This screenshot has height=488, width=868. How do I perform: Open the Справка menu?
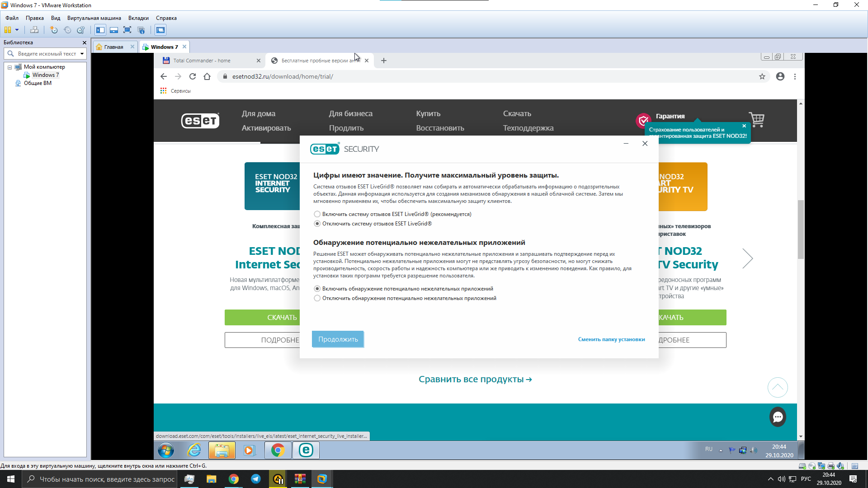coord(166,18)
